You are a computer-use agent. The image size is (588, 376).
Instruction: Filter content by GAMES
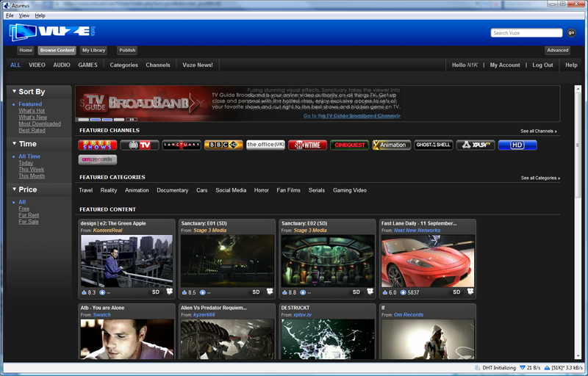pos(87,65)
